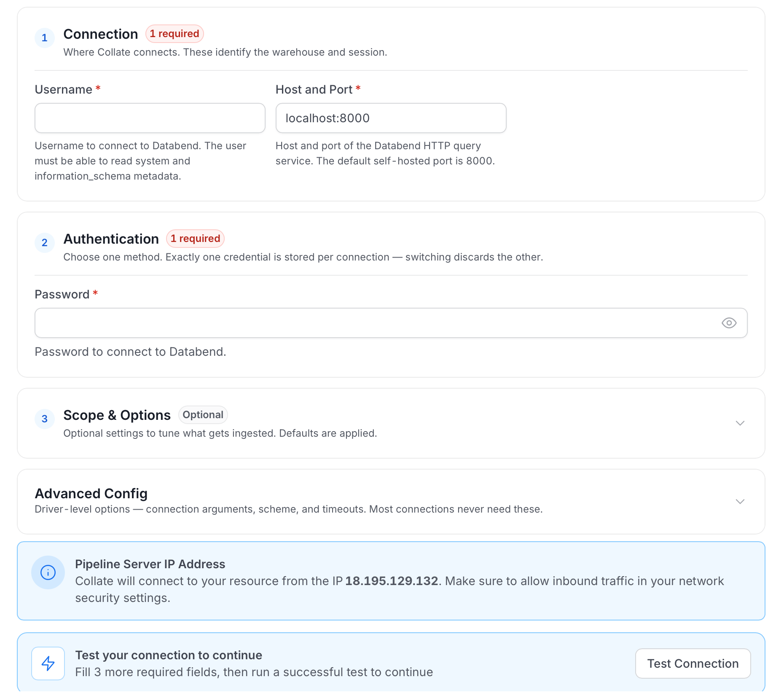Click the Password field label
This screenshot has width=784, height=693.
pos(62,294)
